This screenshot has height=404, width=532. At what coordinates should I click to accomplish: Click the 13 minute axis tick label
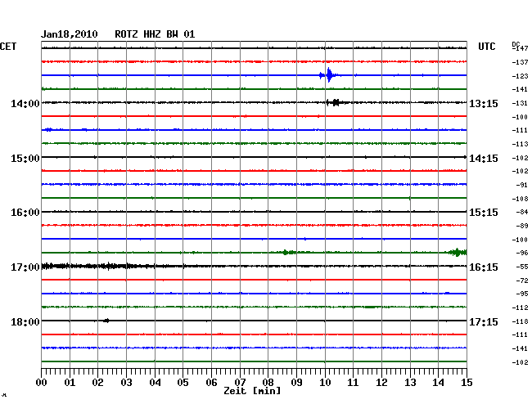410,383
